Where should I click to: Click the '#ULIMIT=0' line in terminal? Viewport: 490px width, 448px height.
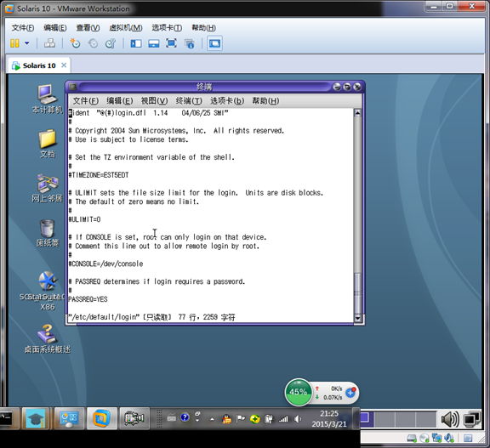coord(84,219)
